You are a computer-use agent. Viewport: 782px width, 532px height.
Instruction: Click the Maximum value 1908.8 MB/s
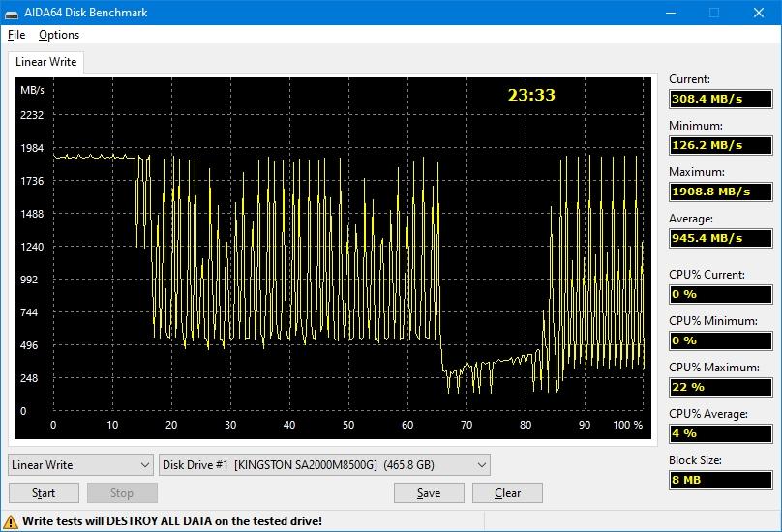[x=721, y=192]
